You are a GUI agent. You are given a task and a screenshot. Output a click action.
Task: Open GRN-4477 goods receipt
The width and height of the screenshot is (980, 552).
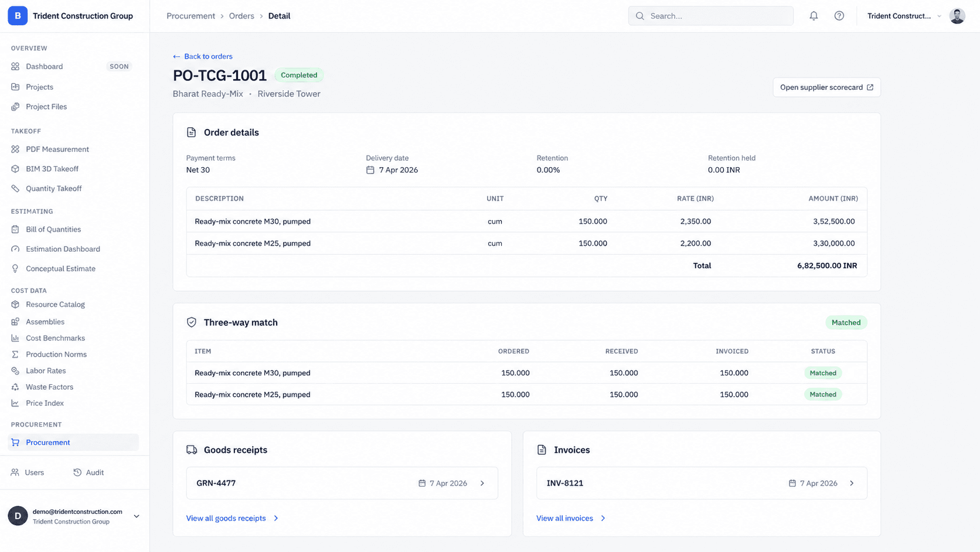342,483
